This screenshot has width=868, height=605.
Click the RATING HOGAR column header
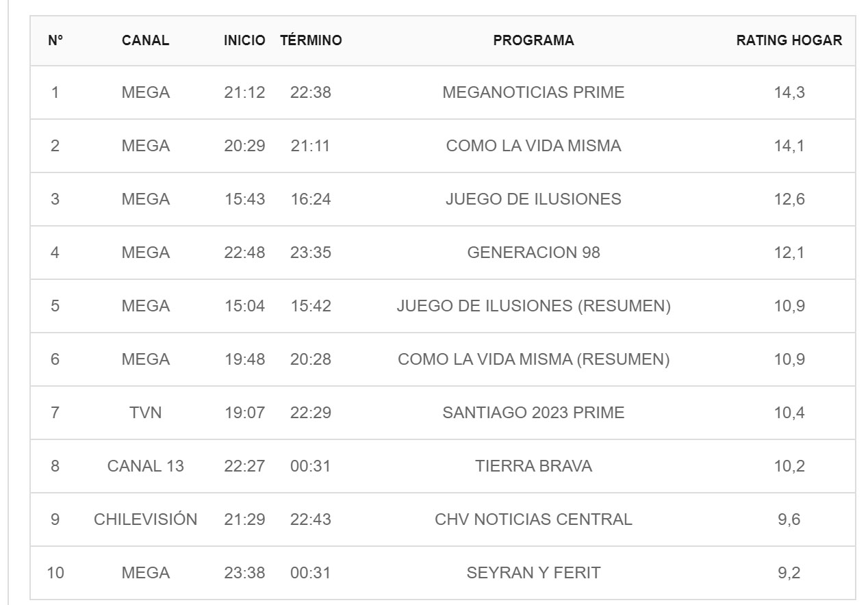pos(789,40)
